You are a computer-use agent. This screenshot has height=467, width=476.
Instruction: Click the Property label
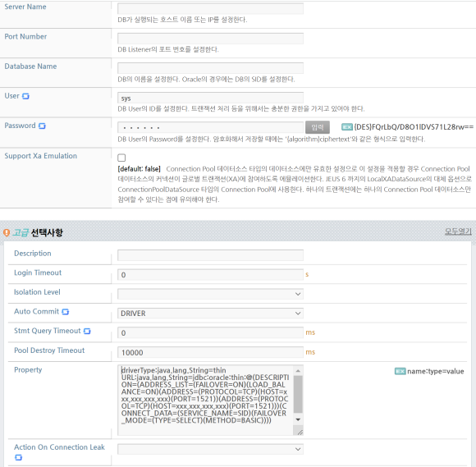[x=28, y=370]
